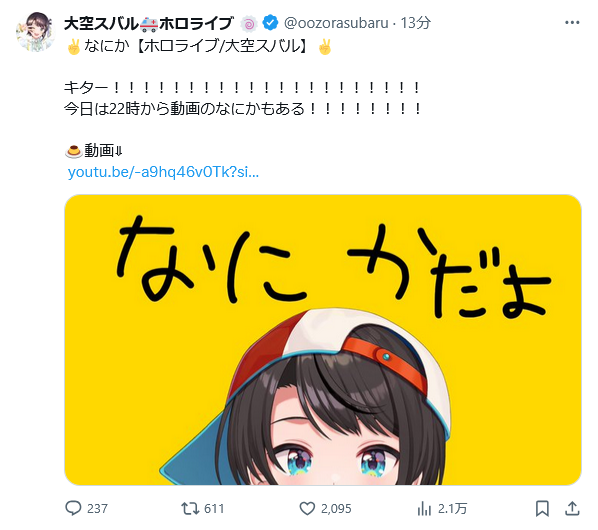This screenshot has height=530, width=598.
Task: Click the 237 replies count
Action: coord(97,509)
